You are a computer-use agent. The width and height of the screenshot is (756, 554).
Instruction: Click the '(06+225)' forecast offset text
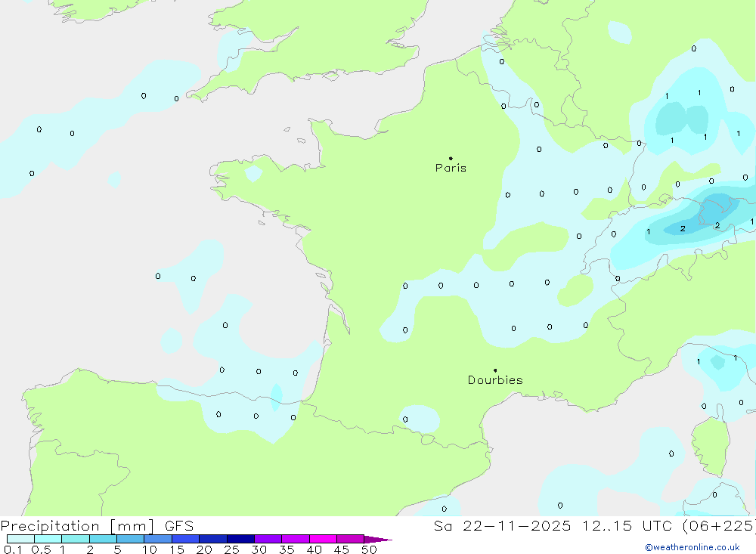point(719,525)
